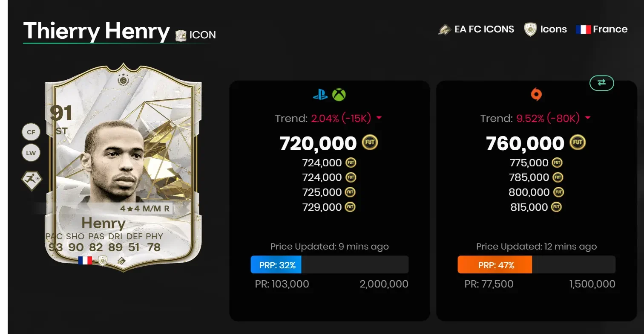Click the CF alternate position badge

pos(31,132)
